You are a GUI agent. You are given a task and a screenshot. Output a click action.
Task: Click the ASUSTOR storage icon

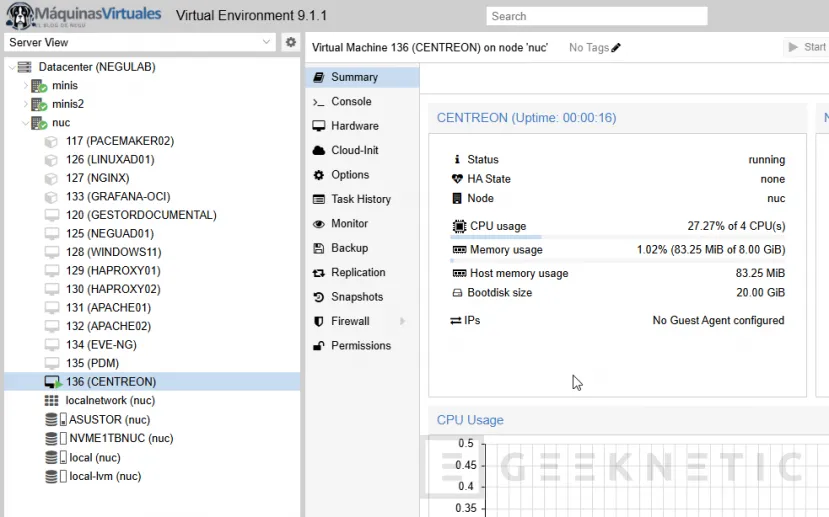[56, 419]
